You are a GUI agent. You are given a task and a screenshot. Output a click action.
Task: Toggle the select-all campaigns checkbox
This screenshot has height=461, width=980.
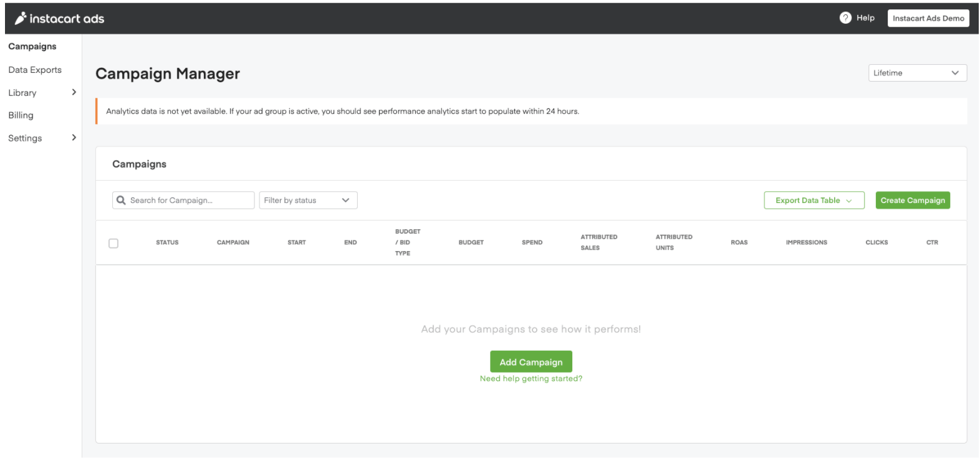(x=113, y=243)
